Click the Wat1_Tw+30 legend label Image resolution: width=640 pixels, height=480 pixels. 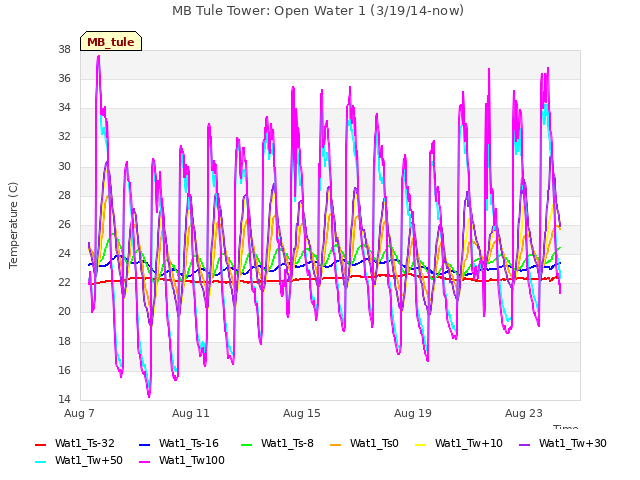[x=573, y=444]
